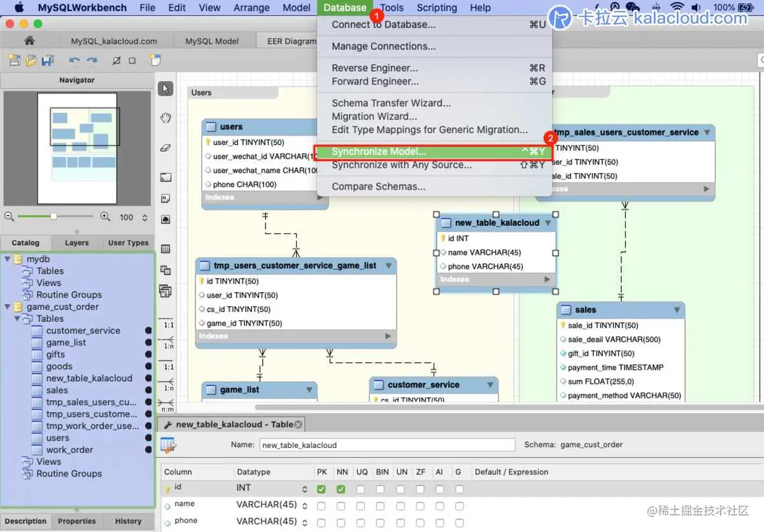
Task: Open the File menu
Action: tap(147, 8)
